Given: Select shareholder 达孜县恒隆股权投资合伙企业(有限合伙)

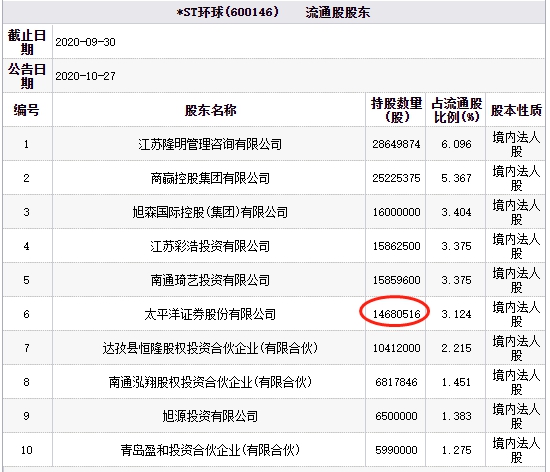Looking at the screenshot, I should point(210,348).
